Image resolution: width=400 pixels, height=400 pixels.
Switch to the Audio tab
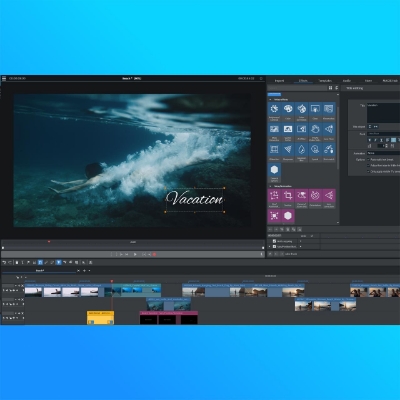(347, 81)
